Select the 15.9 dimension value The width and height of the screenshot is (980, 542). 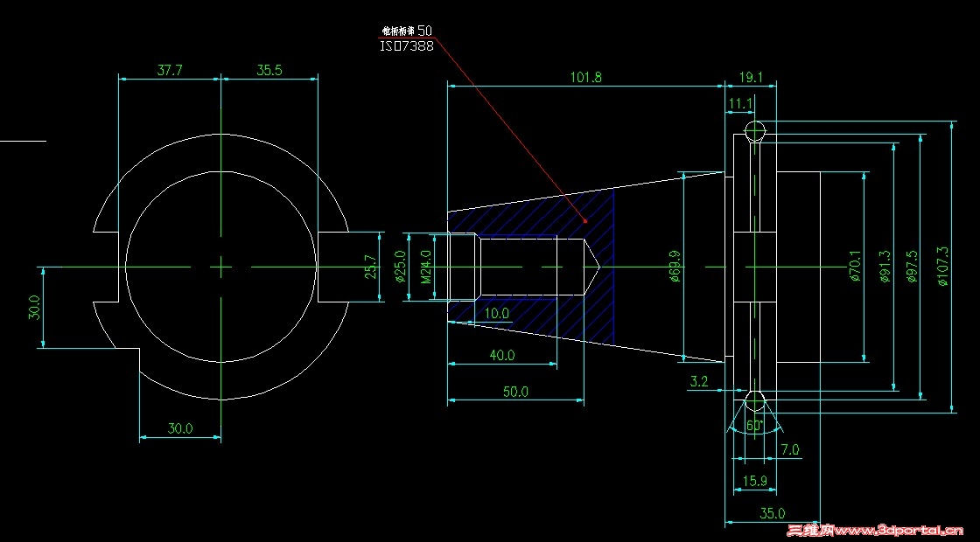pos(755,482)
